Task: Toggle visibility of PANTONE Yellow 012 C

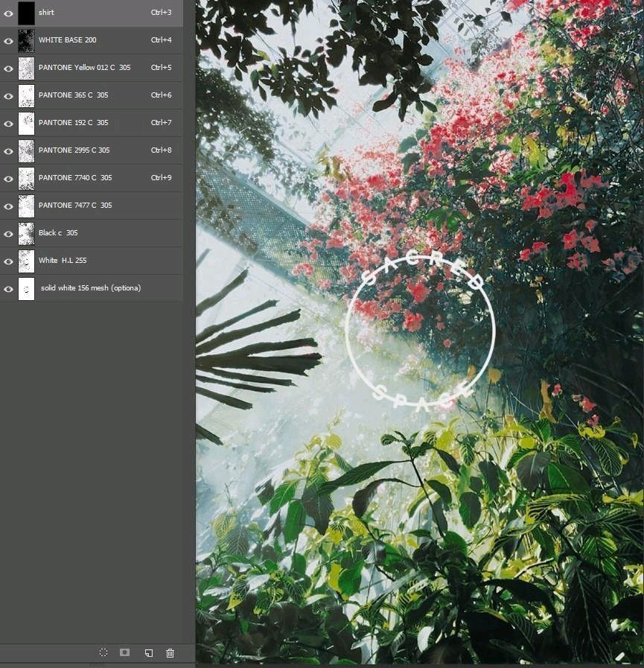Action: tap(8, 69)
